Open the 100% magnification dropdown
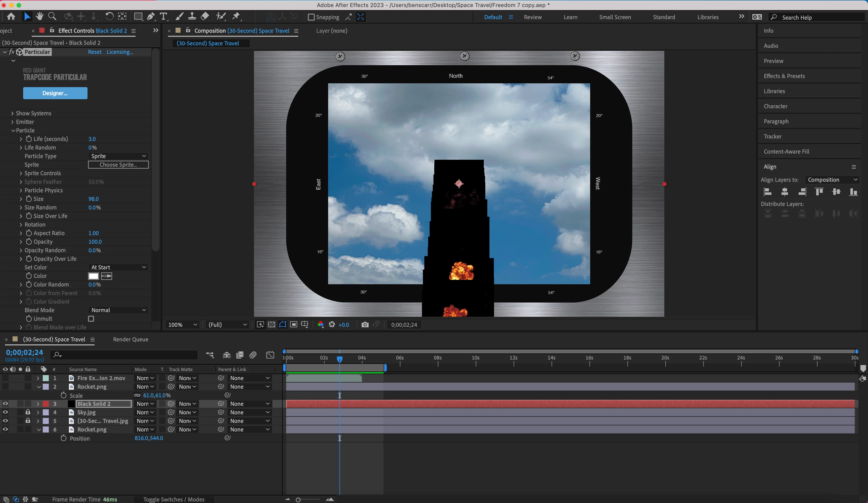Screen dimensions: 868x503 182,325
